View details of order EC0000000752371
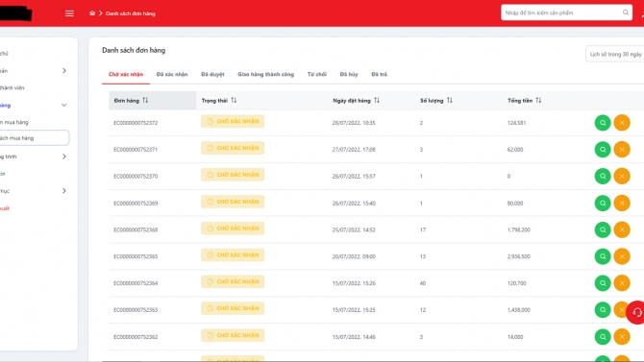Image resolution: width=644 pixels, height=362 pixels. point(603,150)
